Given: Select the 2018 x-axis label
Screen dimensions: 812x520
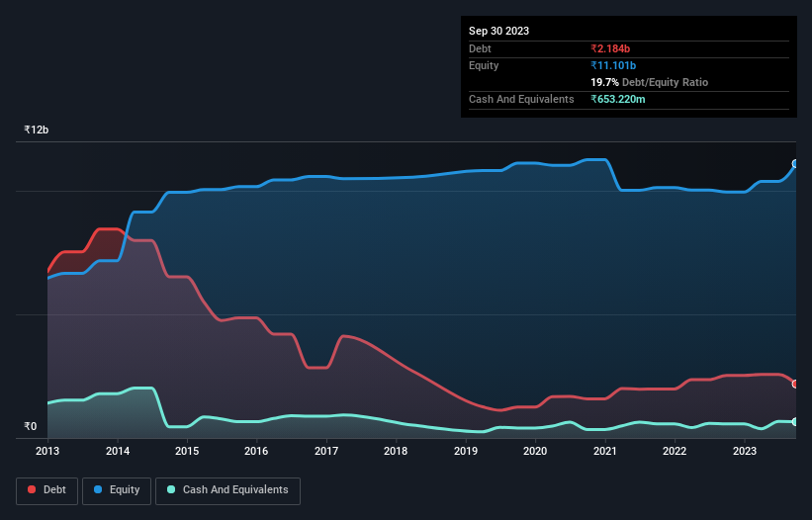Looking at the screenshot, I should [396, 451].
